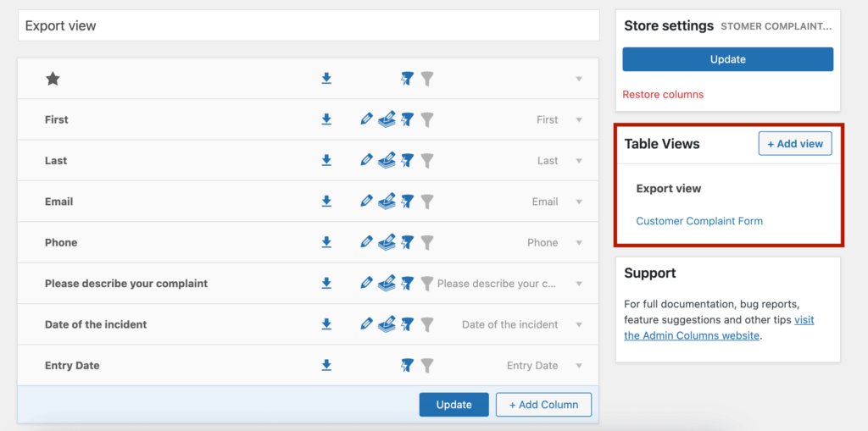The image size is (868, 431).
Task: Click the + Add view button
Action: [795, 144]
